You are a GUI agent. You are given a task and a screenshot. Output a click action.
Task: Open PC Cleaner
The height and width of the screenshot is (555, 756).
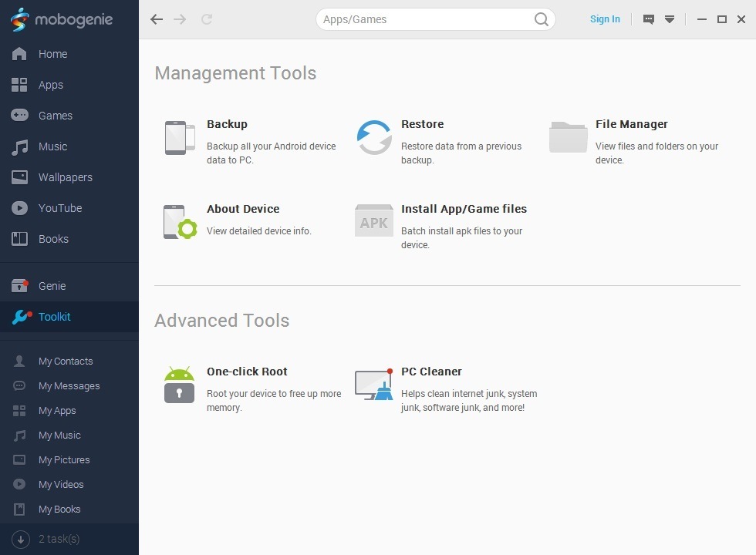431,371
